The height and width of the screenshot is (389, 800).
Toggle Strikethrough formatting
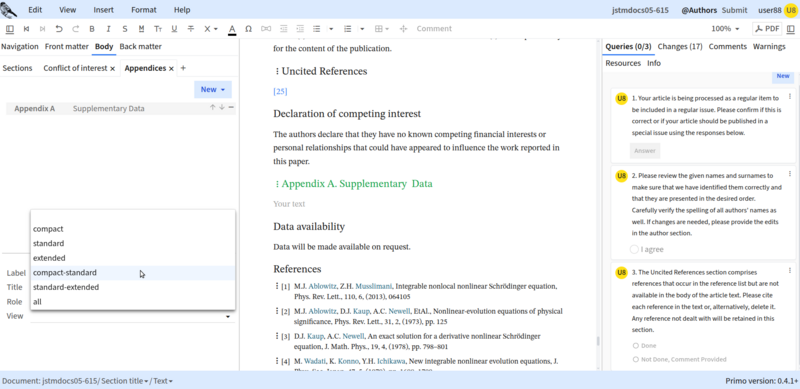191,29
